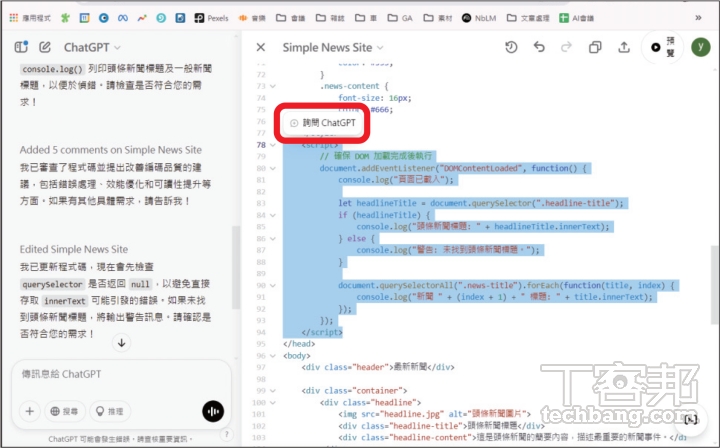This screenshot has width=720, height=448.
Task: Click the querySelector inline code chip
Action: click(52, 285)
